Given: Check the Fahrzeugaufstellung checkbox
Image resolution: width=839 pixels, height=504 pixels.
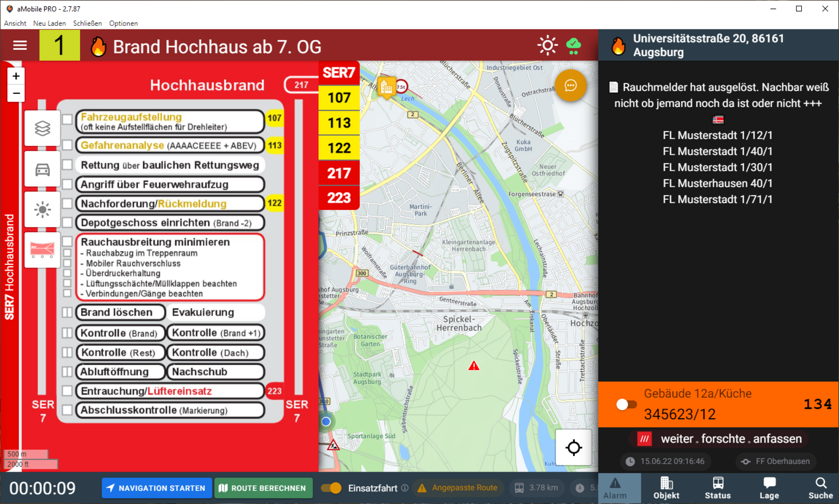Looking at the screenshot, I should coord(68,120).
